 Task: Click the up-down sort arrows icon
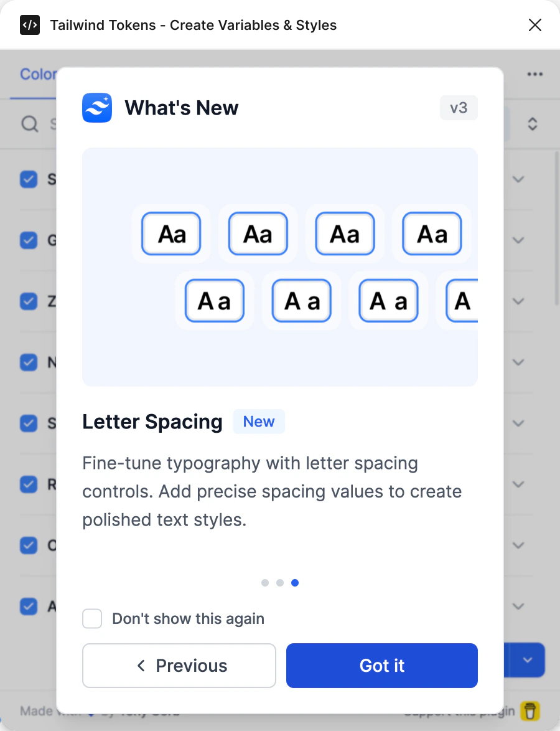[x=533, y=124]
